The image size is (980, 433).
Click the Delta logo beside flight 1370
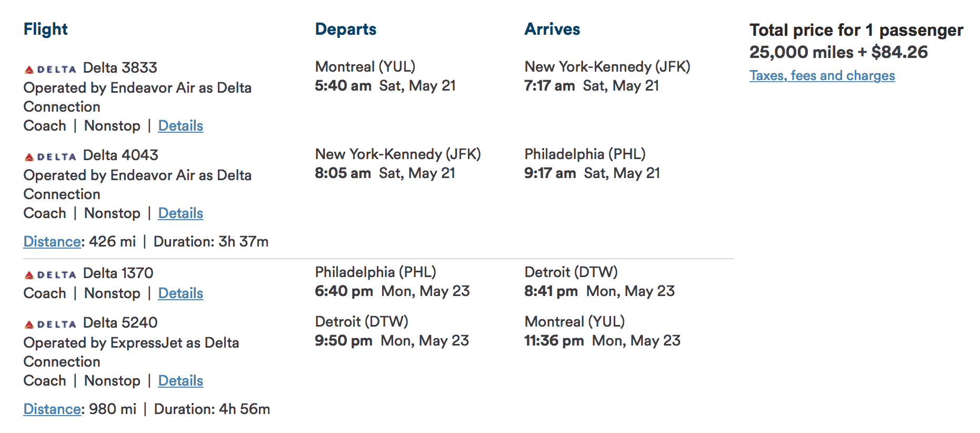51,274
